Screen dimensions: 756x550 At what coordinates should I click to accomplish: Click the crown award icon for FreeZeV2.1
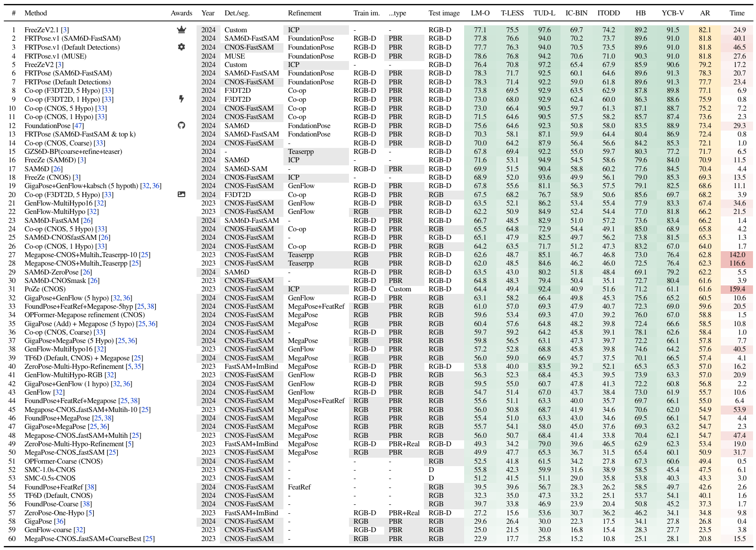point(181,30)
